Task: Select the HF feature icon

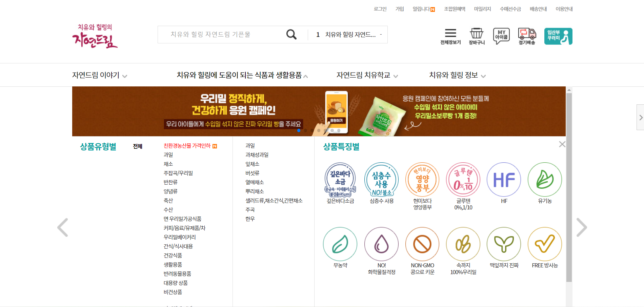Action: tap(504, 180)
